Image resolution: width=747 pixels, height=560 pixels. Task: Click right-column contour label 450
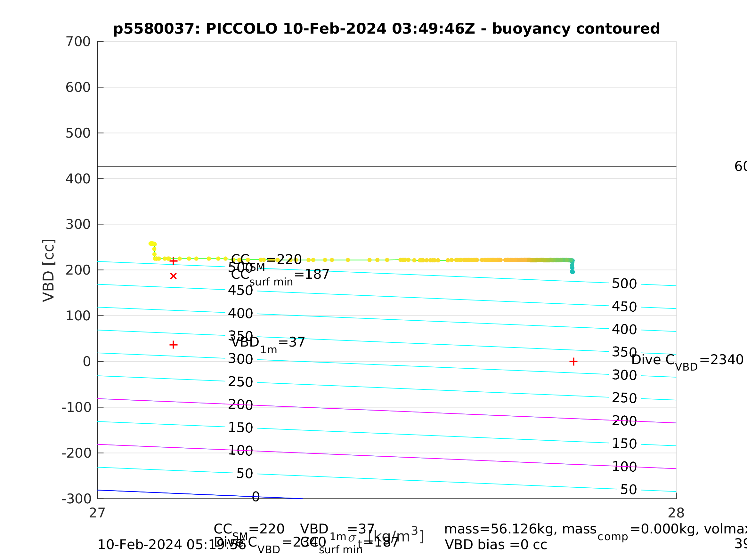(624, 307)
